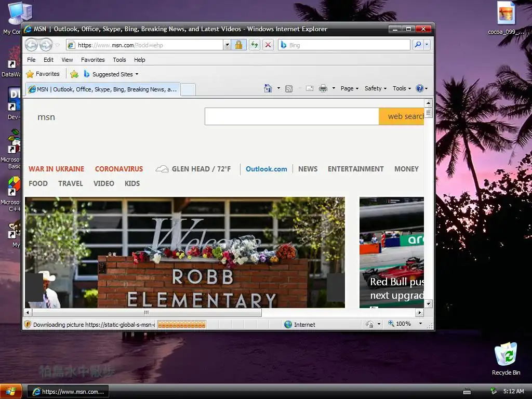Open the Safety dropdown menu

pos(376,88)
